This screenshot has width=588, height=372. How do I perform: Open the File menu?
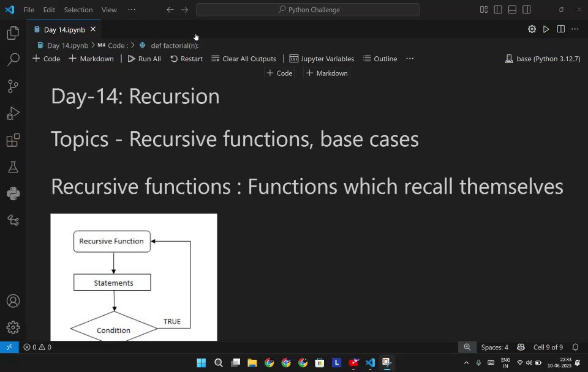point(29,10)
